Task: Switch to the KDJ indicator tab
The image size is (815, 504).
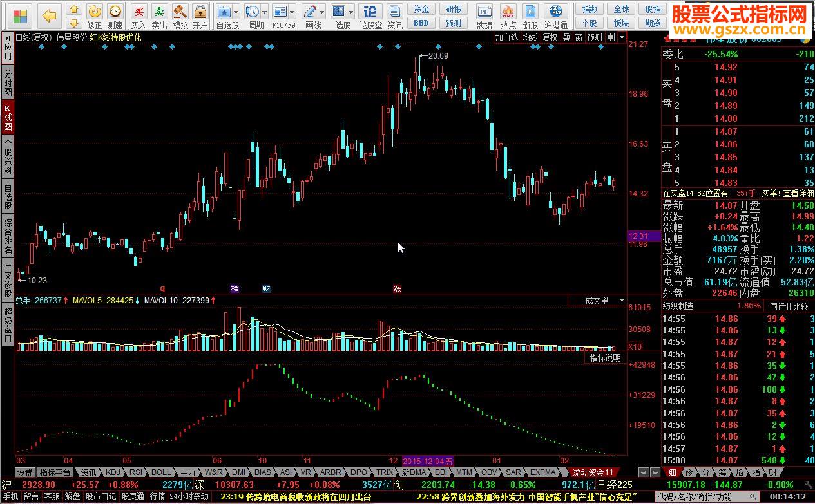Action: [x=113, y=472]
